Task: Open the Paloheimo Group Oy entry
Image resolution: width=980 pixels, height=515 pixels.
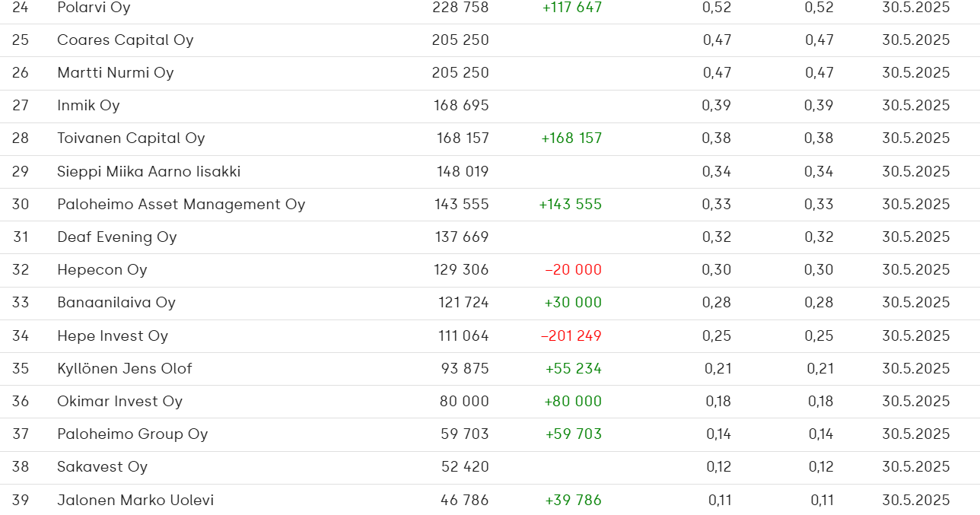Action: click(x=132, y=434)
